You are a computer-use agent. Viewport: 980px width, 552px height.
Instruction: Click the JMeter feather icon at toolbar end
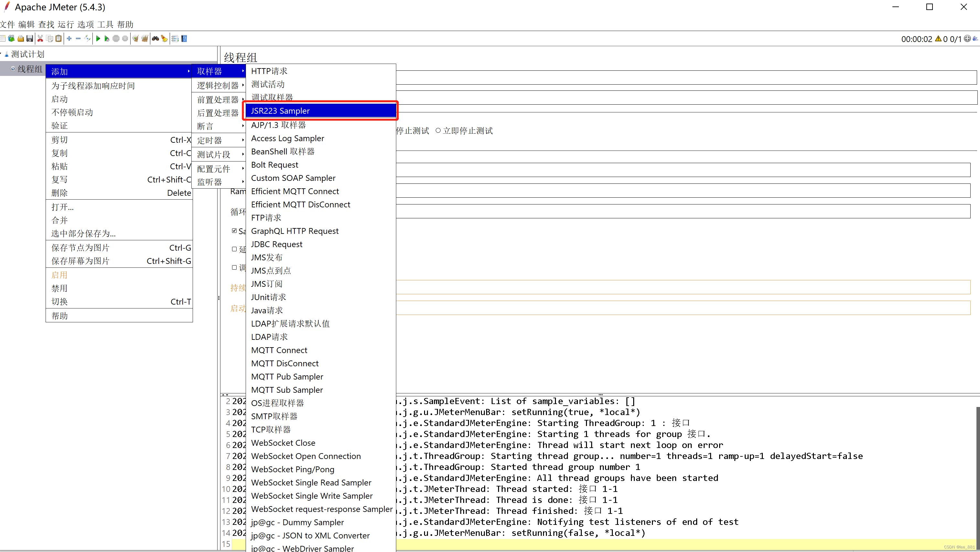pos(975,39)
